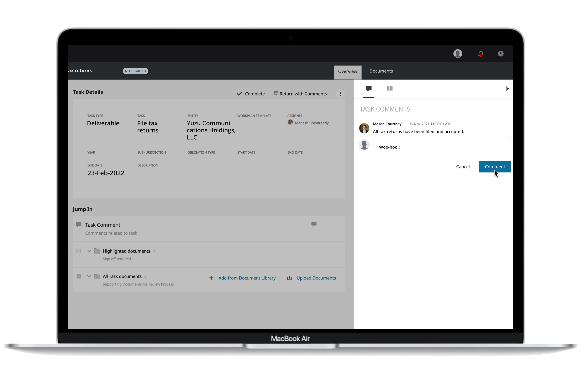The height and width of the screenshot is (373, 588).
Task: Open the book guide panel icon
Action: pos(389,88)
